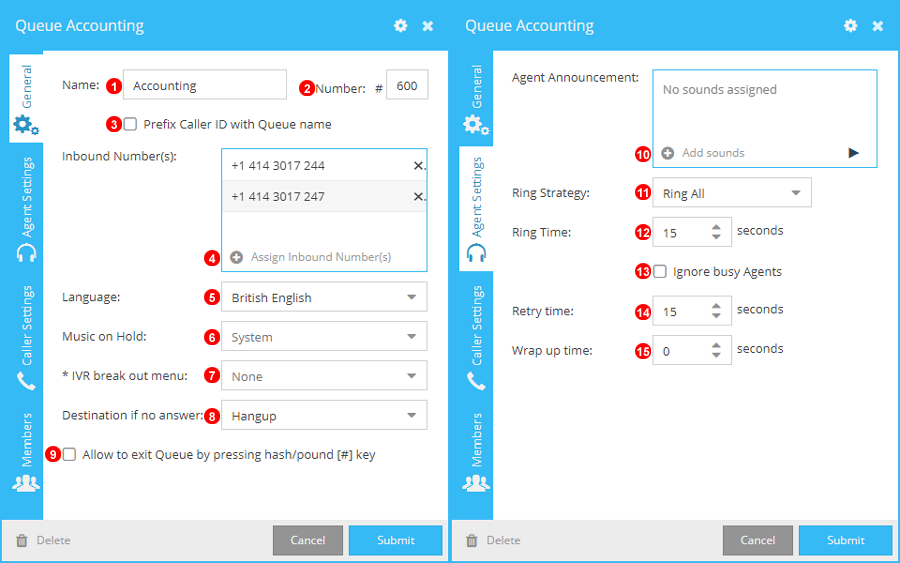The width and height of the screenshot is (900, 563).
Task: Increase the Ring Time seconds
Action: [x=716, y=227]
